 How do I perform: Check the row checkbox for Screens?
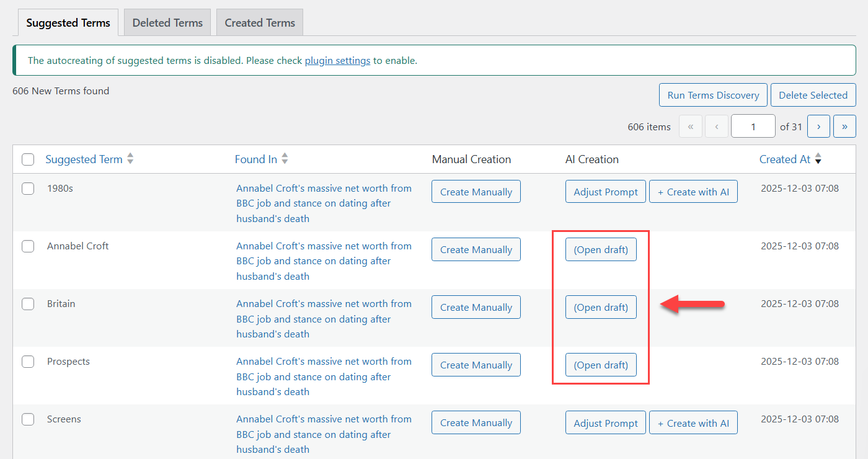click(x=27, y=419)
